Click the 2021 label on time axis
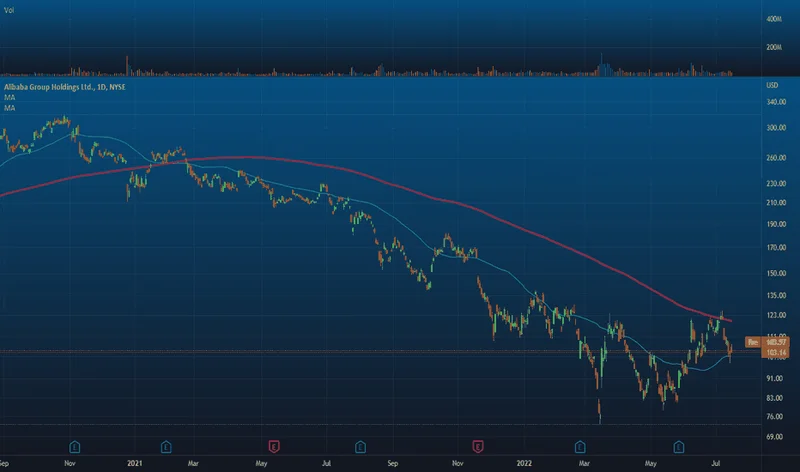The image size is (800, 472). tap(133, 464)
